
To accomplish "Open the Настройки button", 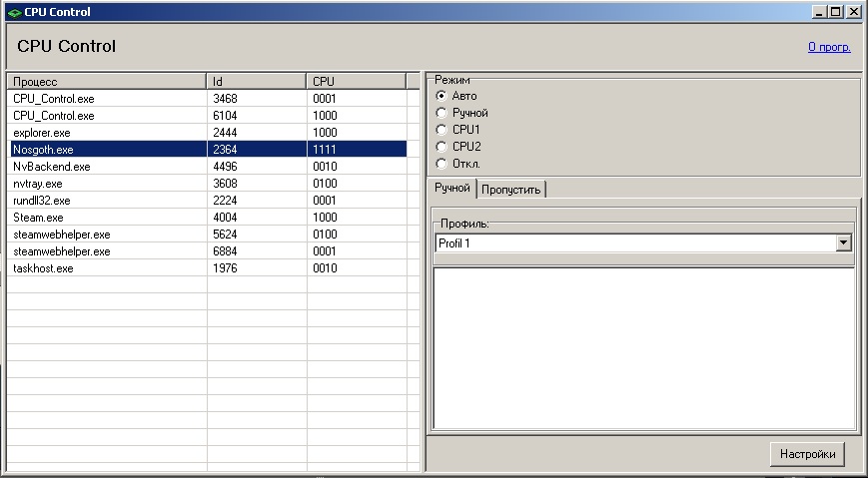I will (x=807, y=454).
